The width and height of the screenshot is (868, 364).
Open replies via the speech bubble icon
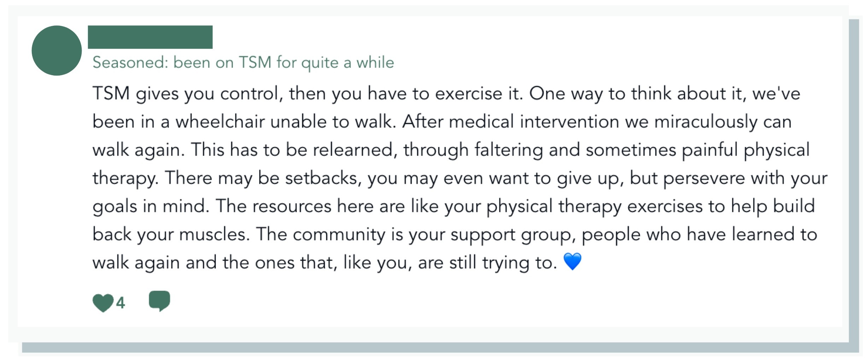(x=159, y=301)
